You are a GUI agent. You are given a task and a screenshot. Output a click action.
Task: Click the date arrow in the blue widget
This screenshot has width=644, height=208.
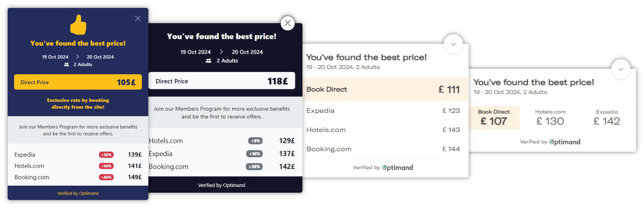[x=78, y=57]
